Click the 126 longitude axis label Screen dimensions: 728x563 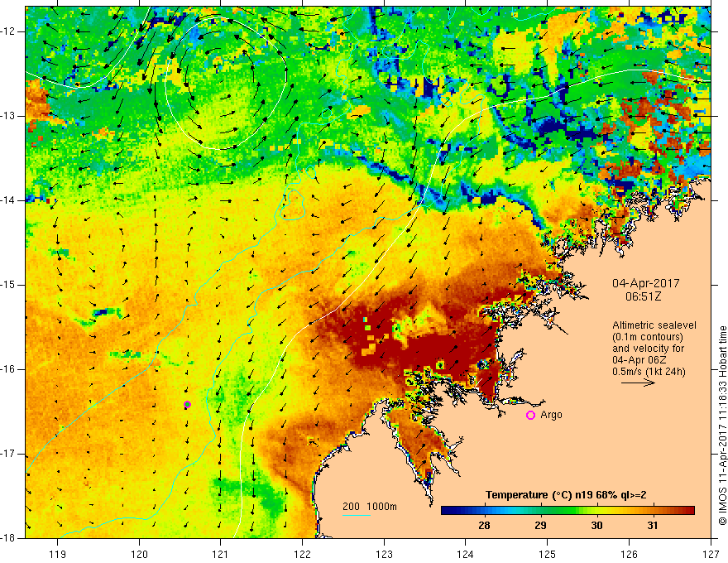pos(629,554)
